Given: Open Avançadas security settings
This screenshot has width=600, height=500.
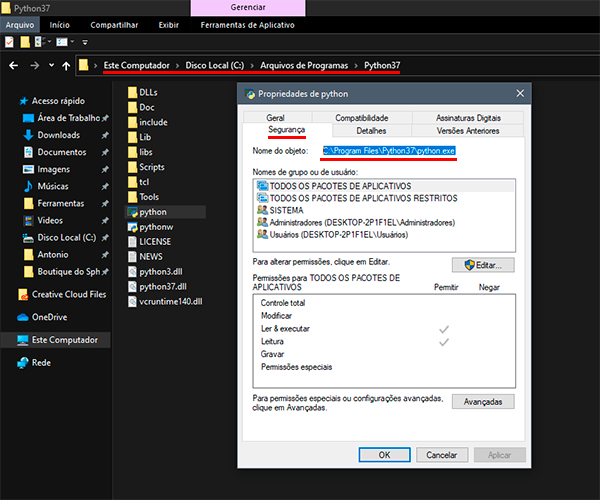Looking at the screenshot, I should coord(483,402).
